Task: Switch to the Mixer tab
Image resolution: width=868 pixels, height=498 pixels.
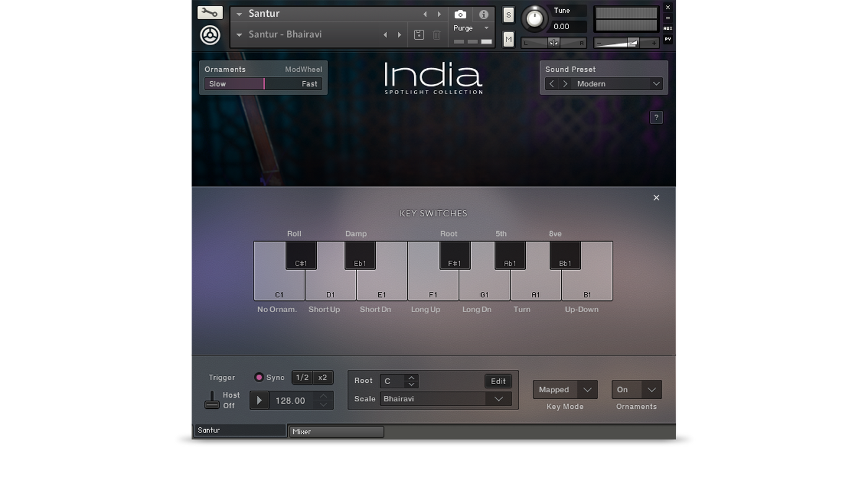Action: (337, 432)
